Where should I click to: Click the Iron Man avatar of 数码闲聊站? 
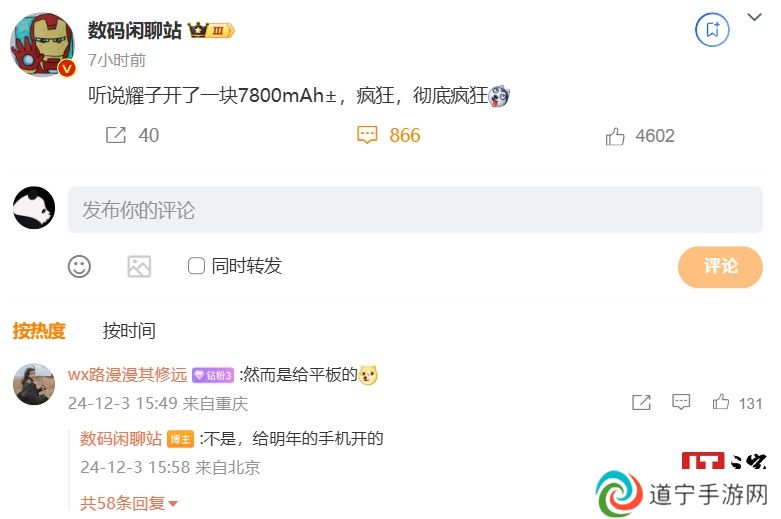coord(42,44)
